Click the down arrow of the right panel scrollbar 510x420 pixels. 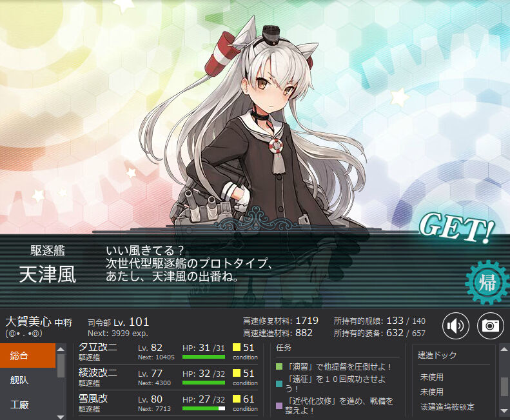tap(504, 411)
